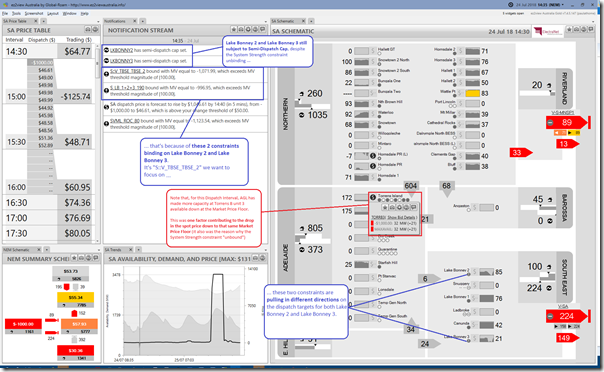Image resolution: width=604 pixels, height=372 pixels.
Task: Click the star icon in Torrens Island popup toolbar
Action: pos(384,207)
